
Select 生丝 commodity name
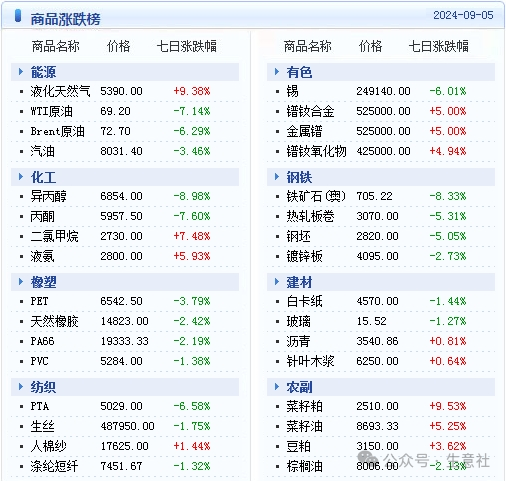click(42, 426)
